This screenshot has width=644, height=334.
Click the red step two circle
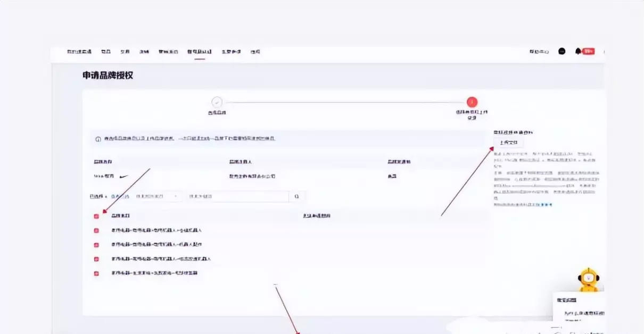pyautogui.click(x=472, y=102)
